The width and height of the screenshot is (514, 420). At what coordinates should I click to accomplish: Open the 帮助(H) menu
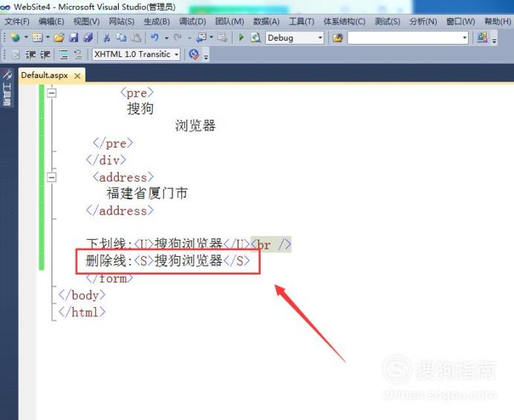498,22
